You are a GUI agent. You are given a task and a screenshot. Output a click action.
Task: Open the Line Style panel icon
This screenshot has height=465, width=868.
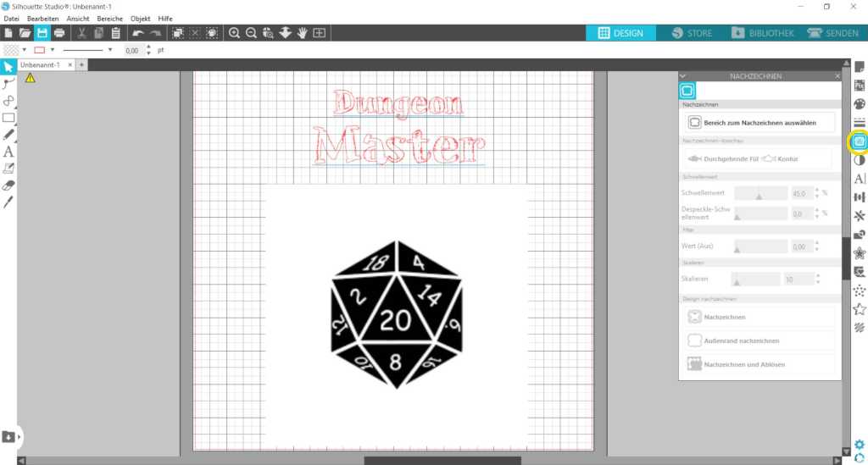[860, 122]
